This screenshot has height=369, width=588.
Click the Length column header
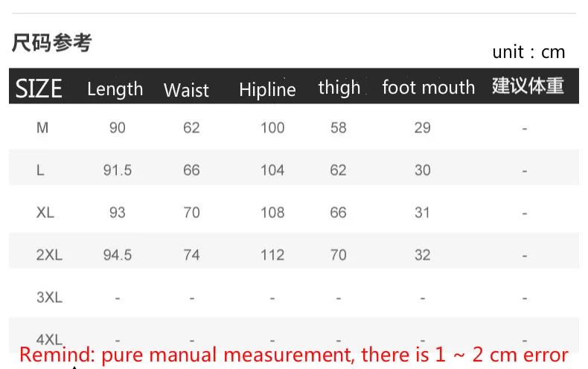(115, 89)
